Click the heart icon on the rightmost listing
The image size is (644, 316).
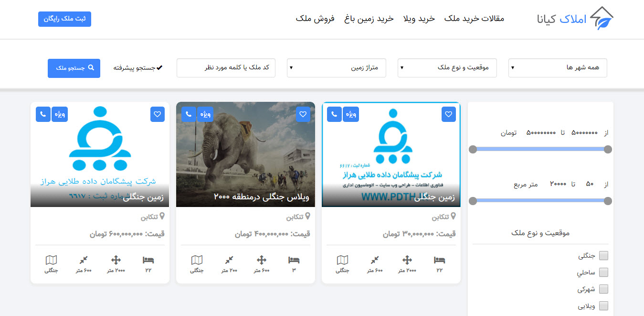point(448,114)
